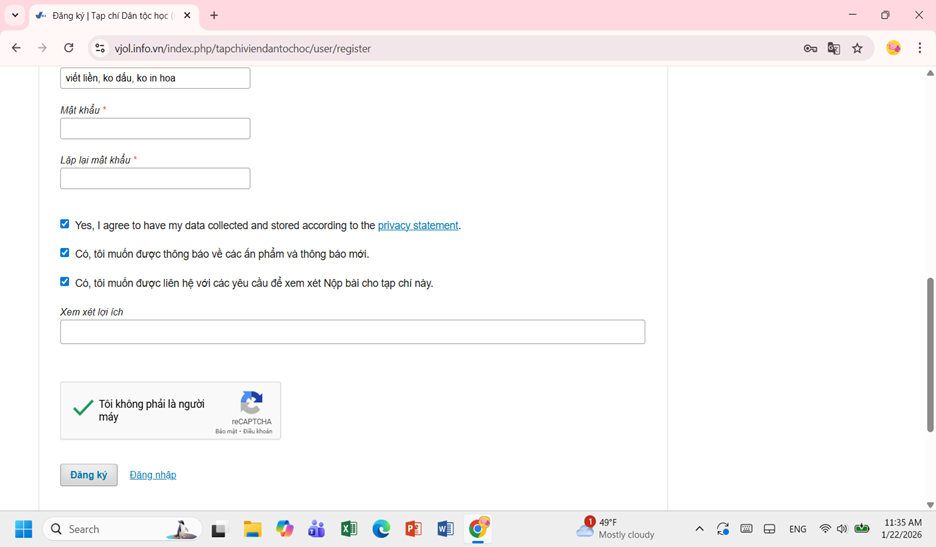
Task: Bookmark this page with the star icon
Action: click(x=857, y=48)
